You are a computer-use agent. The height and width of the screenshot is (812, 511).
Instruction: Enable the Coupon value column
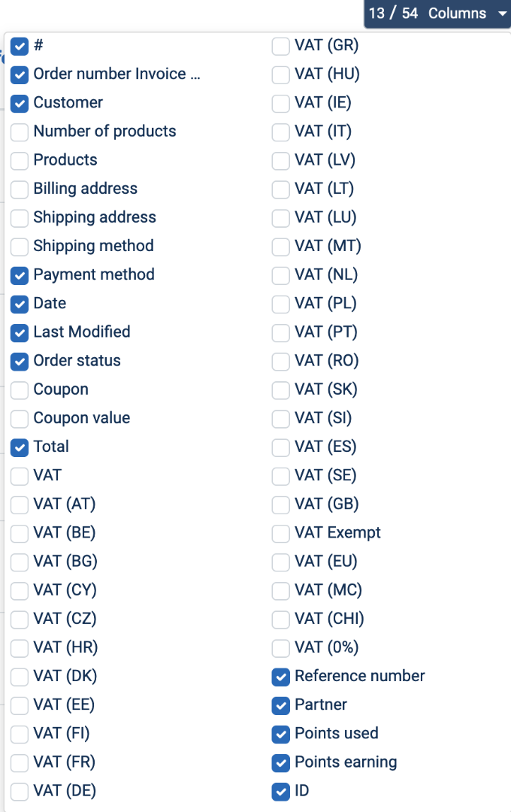pos(20,418)
